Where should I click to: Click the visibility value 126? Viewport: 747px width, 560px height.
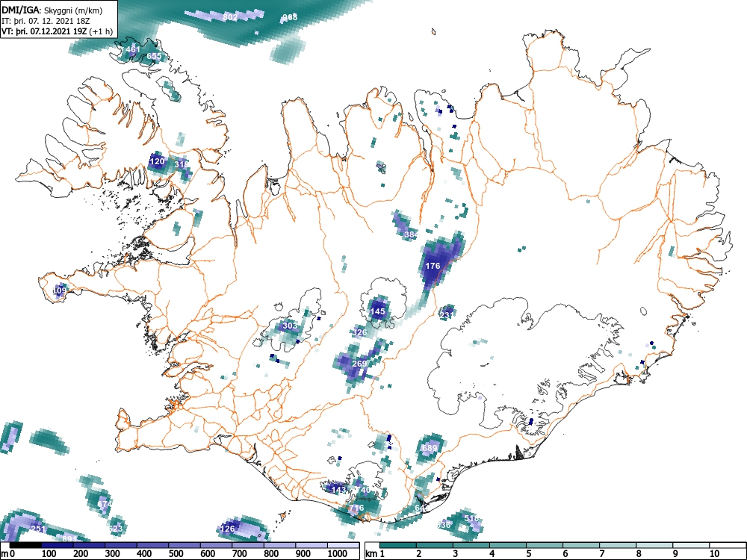tap(228, 529)
